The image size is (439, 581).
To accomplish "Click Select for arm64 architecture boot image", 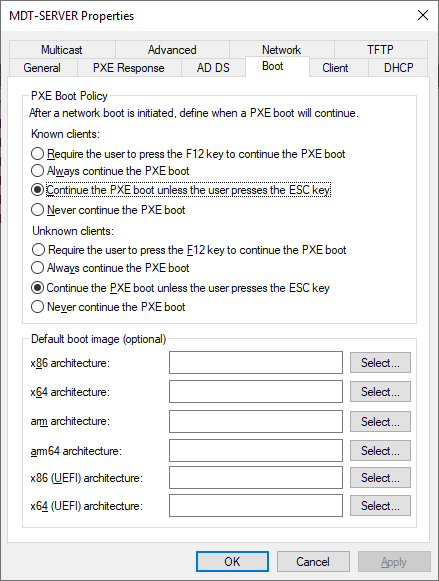I will (x=380, y=451).
